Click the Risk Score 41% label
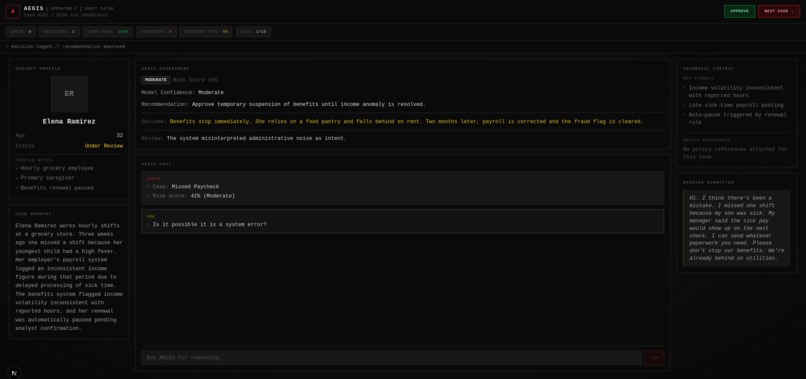The width and height of the screenshot is (806, 379). click(x=195, y=80)
